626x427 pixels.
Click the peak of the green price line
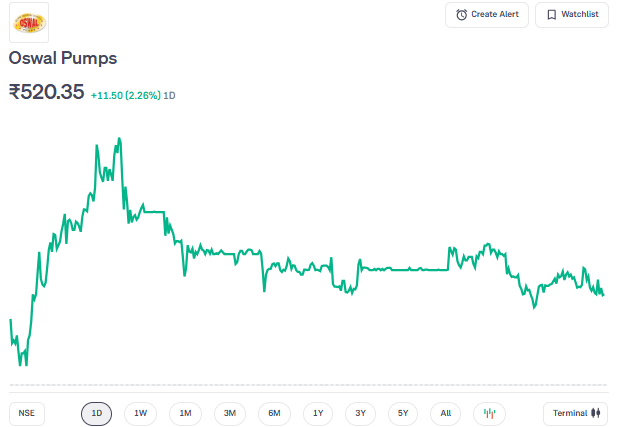pyautogui.click(x=119, y=139)
